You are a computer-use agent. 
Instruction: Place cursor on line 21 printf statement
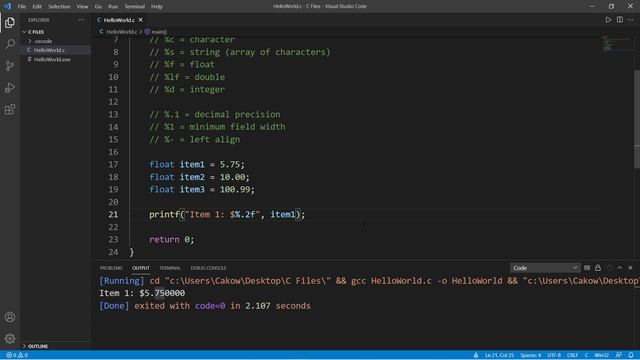[x=227, y=214]
